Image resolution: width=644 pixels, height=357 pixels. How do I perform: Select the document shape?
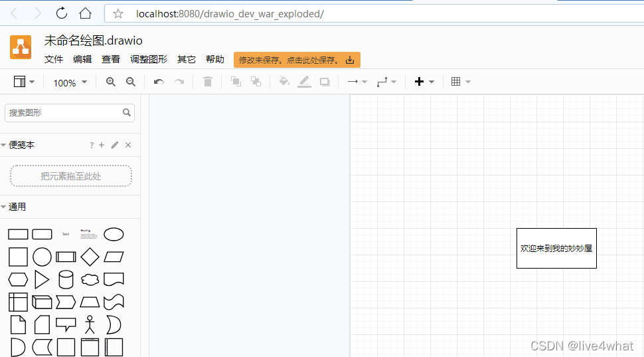(x=114, y=279)
